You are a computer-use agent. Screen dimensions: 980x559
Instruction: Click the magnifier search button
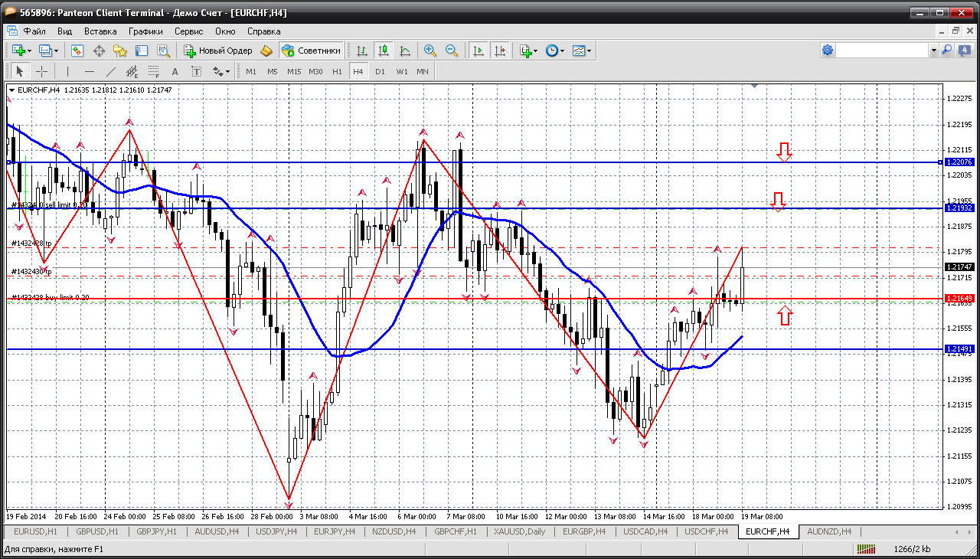pyautogui.click(x=946, y=51)
